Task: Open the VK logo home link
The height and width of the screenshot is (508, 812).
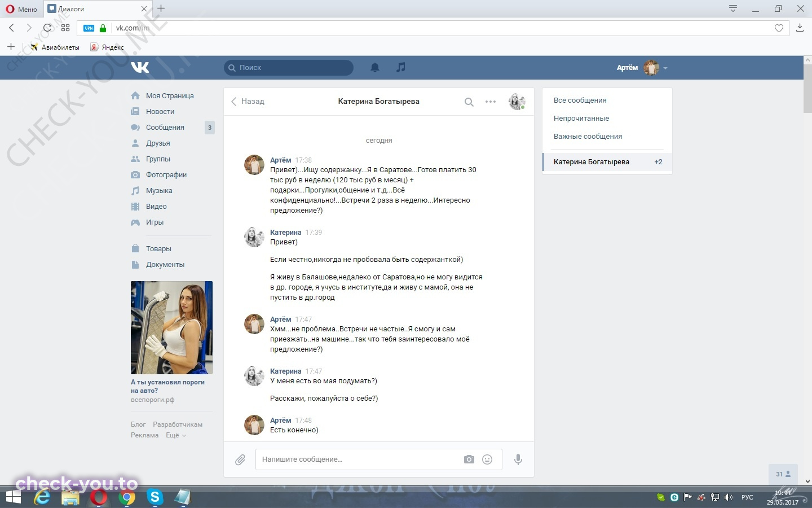Action: pos(140,67)
